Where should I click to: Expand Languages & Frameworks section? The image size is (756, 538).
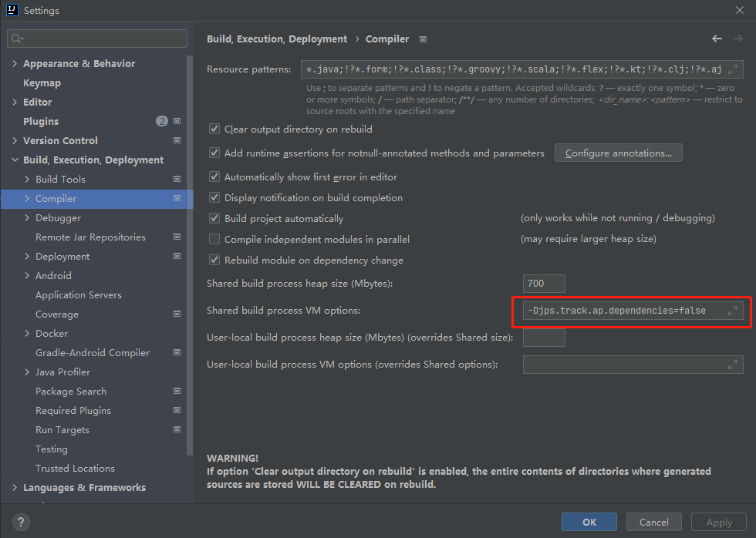15,487
